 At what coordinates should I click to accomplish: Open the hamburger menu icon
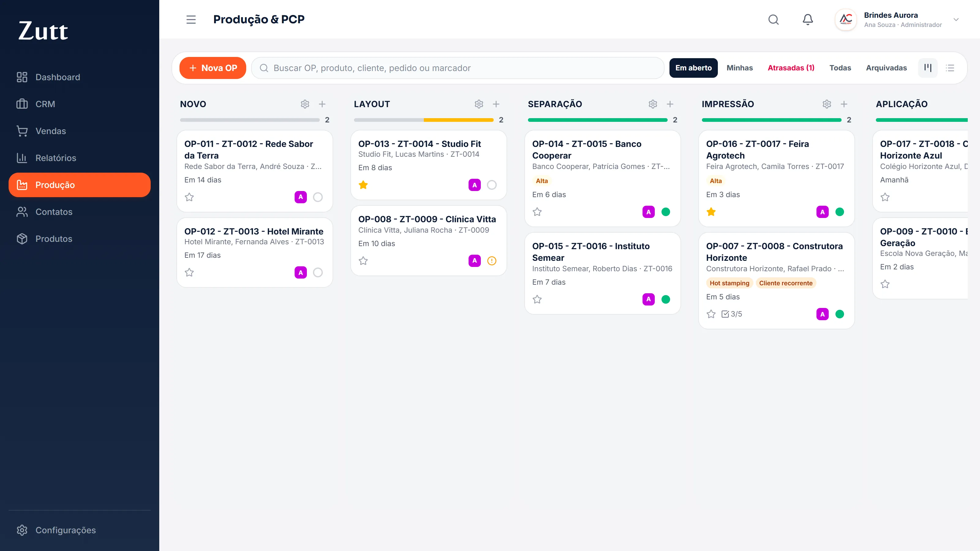pyautogui.click(x=191, y=19)
